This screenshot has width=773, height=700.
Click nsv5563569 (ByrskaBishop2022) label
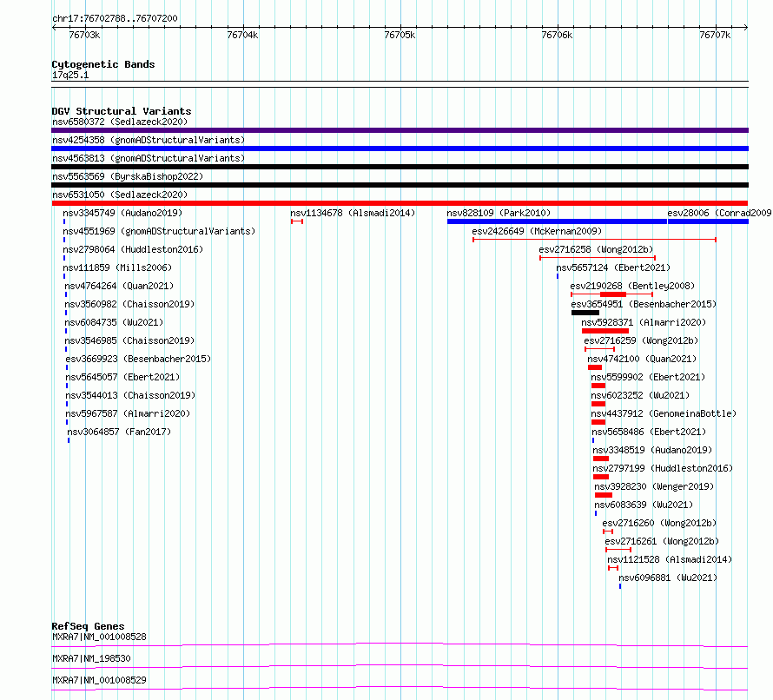coord(128,176)
